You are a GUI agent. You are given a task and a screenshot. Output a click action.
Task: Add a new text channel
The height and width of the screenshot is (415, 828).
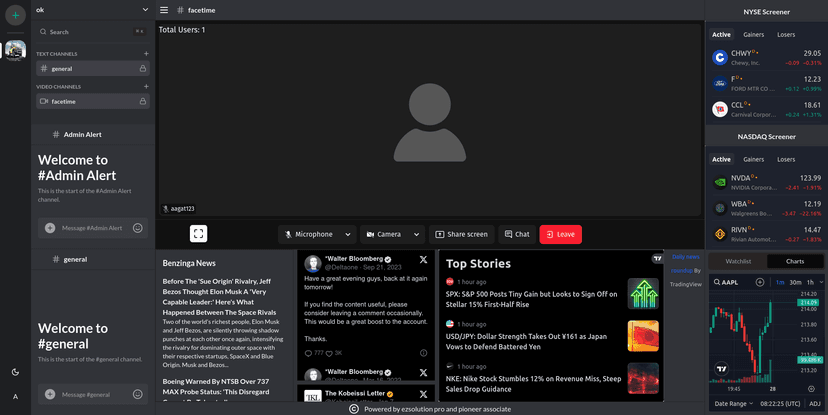(146, 53)
